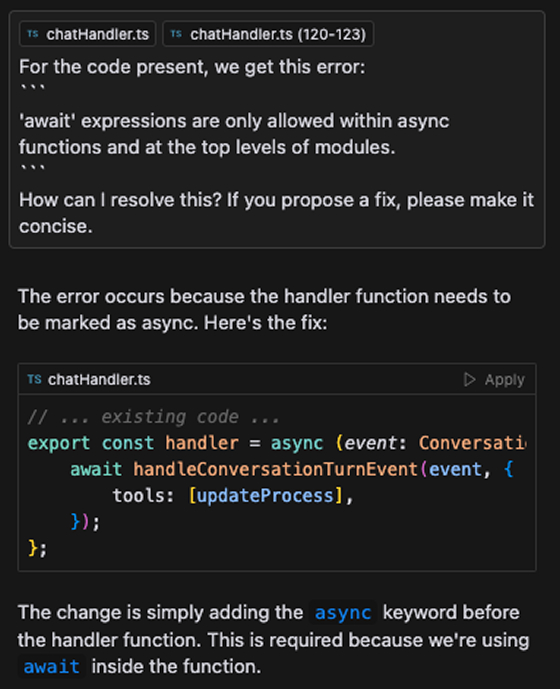Open chatHandler.ts from code block header
The height and width of the screenshot is (689, 560).
[x=99, y=379]
